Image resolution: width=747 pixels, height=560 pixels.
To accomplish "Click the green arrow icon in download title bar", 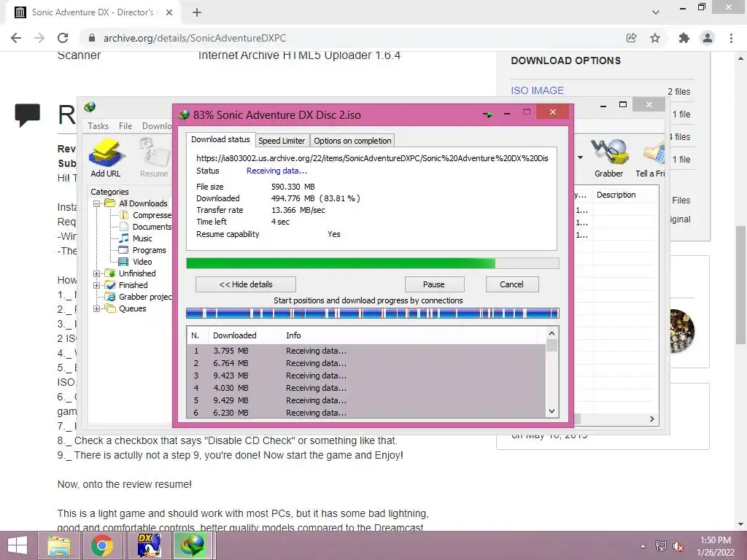I will (487, 114).
